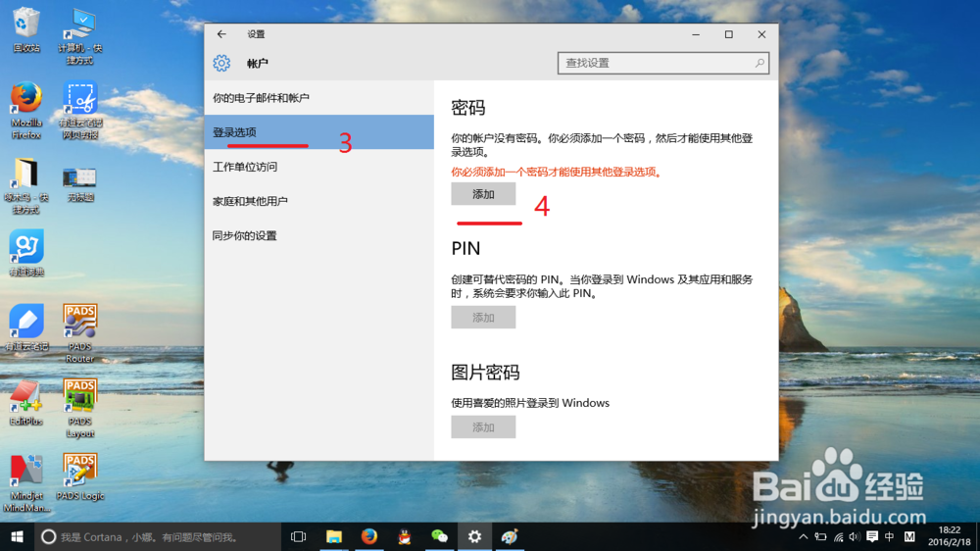The width and height of the screenshot is (980, 551).
Task: Click the 查找设置 search field
Action: click(663, 63)
